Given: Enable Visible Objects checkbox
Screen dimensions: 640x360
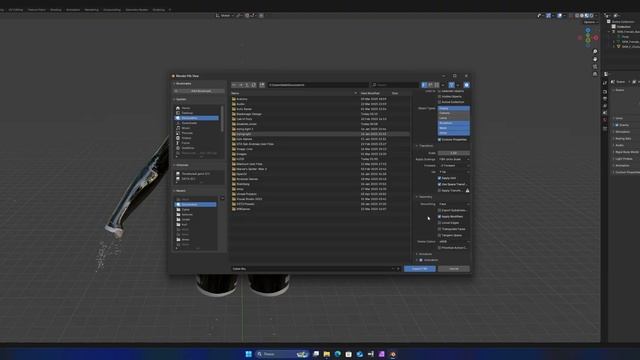Looking at the screenshot, I should click(440, 96).
